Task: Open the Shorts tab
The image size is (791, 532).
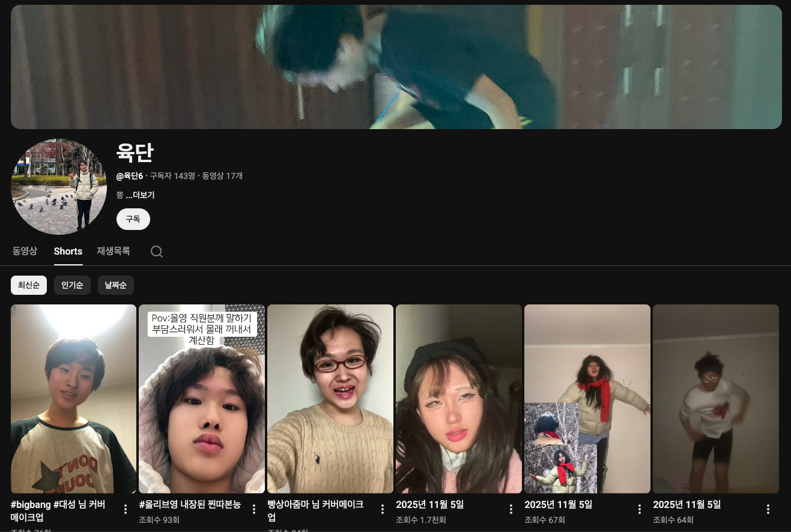Action: [68, 251]
